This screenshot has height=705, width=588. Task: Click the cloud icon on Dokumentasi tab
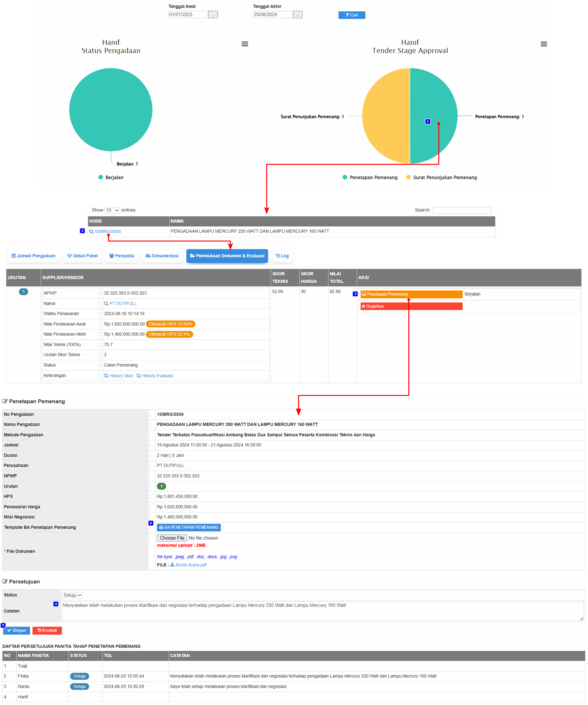pos(148,256)
